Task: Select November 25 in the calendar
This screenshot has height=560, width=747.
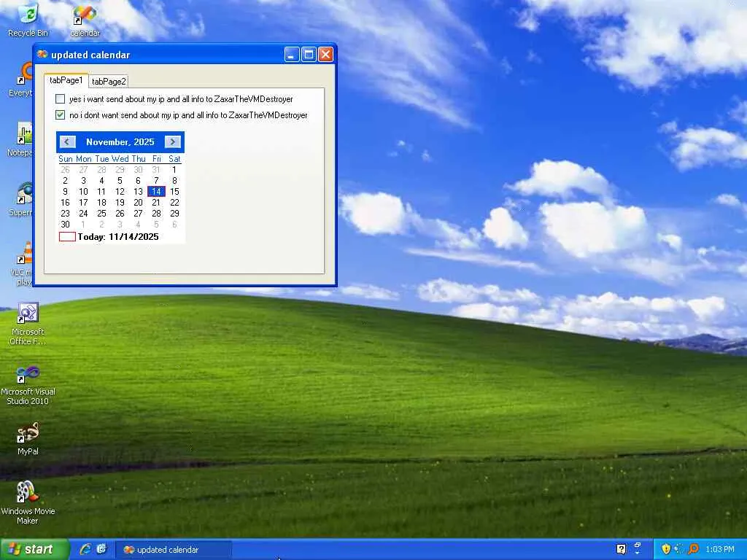Action: click(x=101, y=214)
